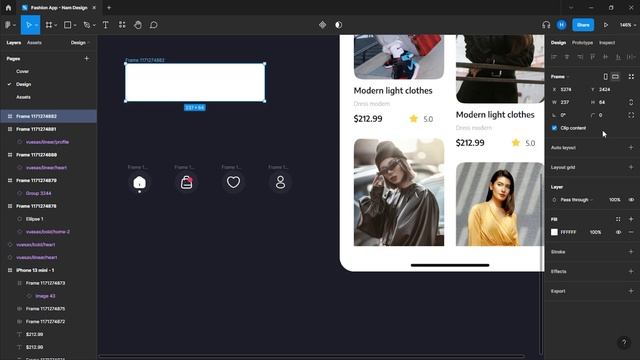
Task: Select the Frame tool
Action: (x=49, y=25)
